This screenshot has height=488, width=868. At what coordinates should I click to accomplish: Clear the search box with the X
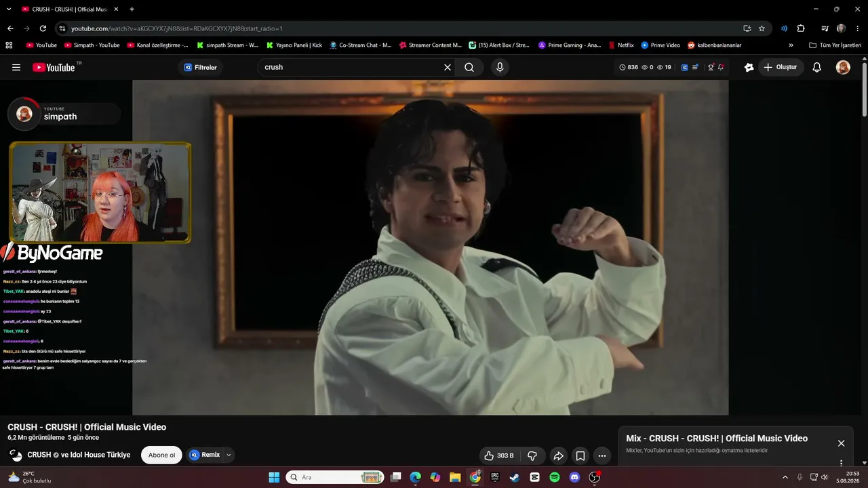pyautogui.click(x=448, y=67)
